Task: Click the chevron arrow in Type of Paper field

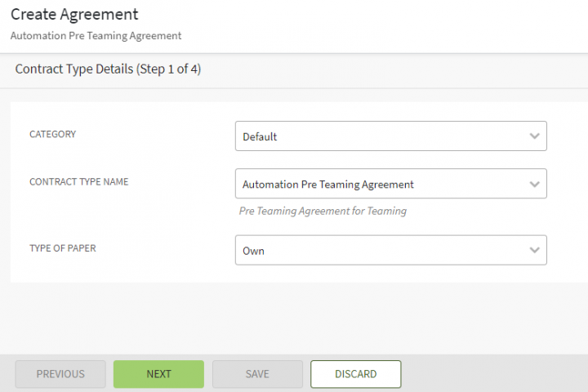Action: (x=534, y=251)
